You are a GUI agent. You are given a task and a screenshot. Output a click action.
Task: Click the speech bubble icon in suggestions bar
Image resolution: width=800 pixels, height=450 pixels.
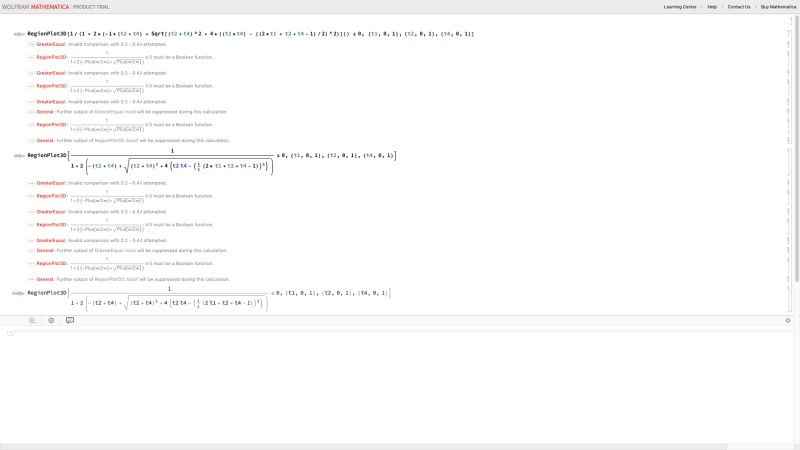pos(70,320)
